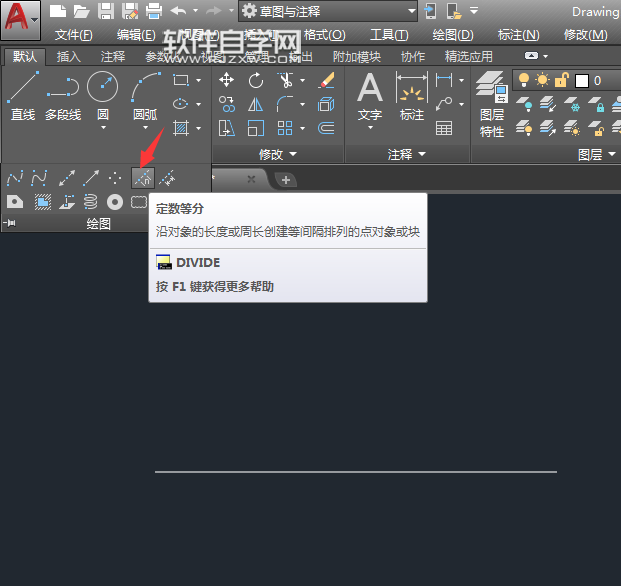This screenshot has height=586, width=621.
Task: Switch to the Insert (插入) ribbon tab
Action: coord(69,57)
